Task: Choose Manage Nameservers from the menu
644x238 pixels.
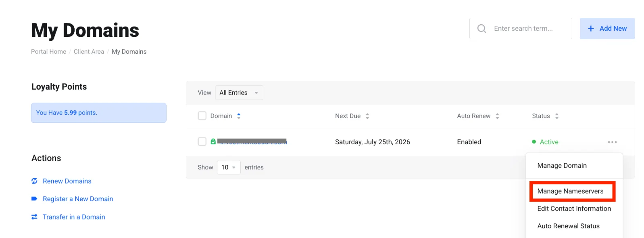Action: [570, 191]
